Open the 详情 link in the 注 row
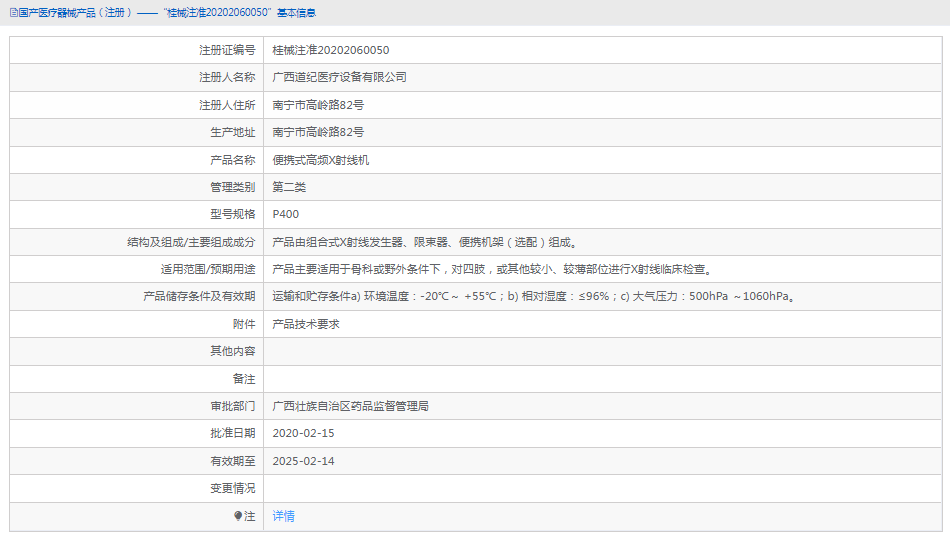This screenshot has width=950, height=536. (x=284, y=516)
